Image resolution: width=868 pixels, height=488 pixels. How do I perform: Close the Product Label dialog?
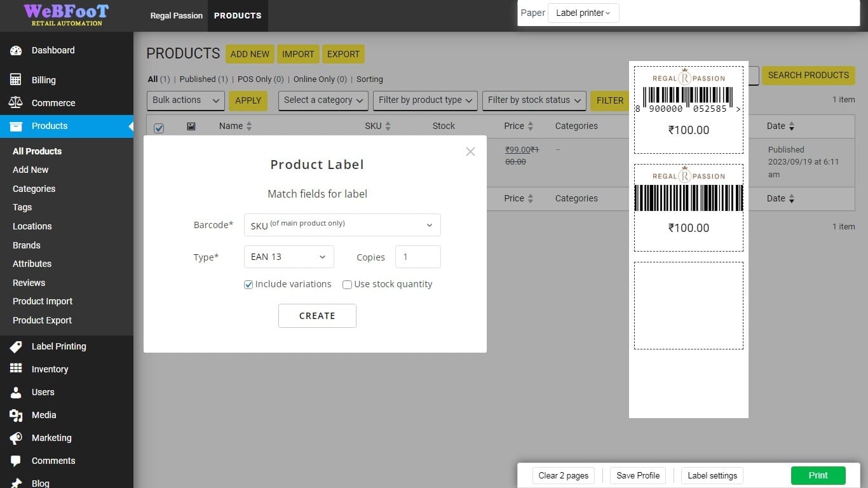(470, 151)
